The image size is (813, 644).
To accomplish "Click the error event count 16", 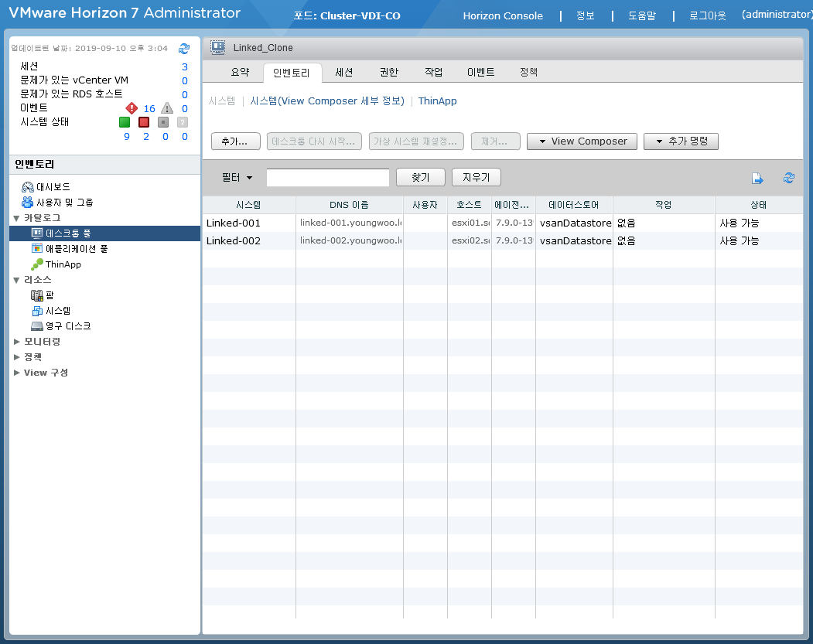I will click(149, 109).
